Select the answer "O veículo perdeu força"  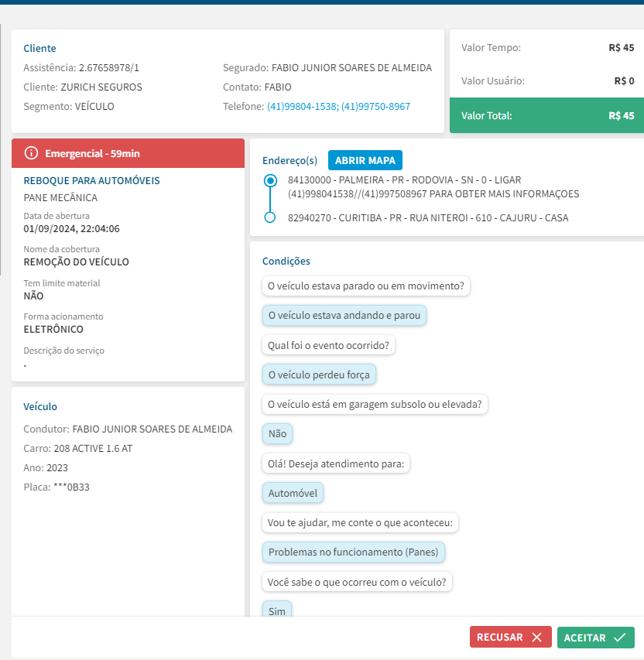(319, 374)
